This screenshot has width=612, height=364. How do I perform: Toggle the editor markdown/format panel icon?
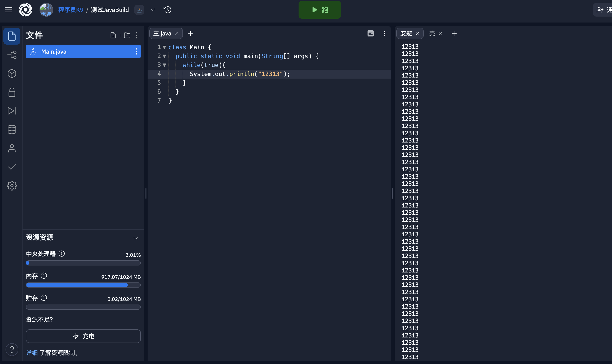(x=370, y=33)
